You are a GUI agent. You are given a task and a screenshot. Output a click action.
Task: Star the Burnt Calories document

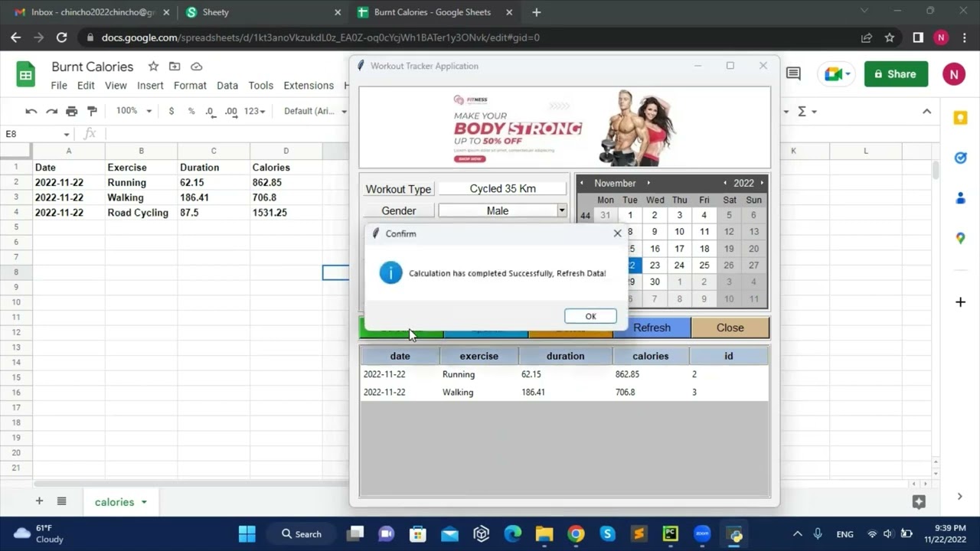tap(153, 67)
